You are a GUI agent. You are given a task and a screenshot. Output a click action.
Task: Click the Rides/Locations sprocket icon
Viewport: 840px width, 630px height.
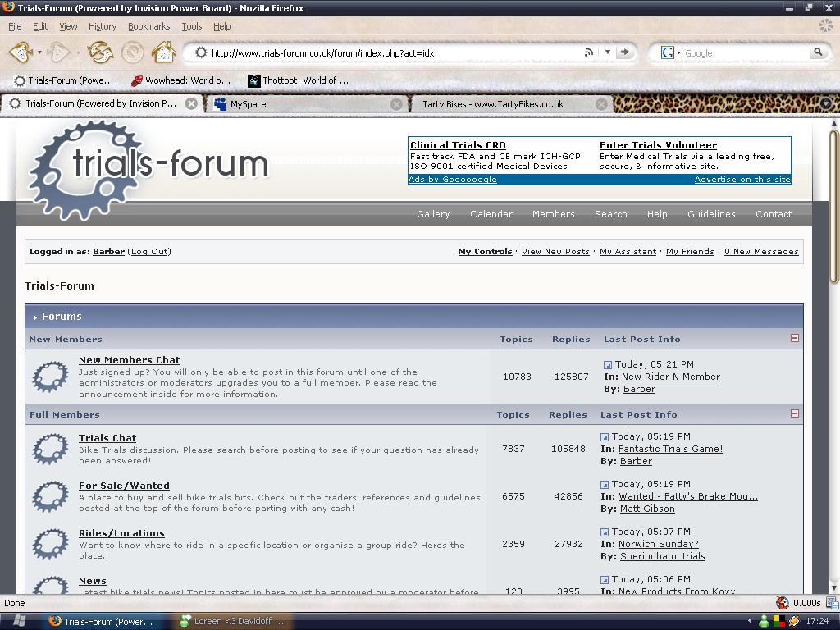click(50, 545)
